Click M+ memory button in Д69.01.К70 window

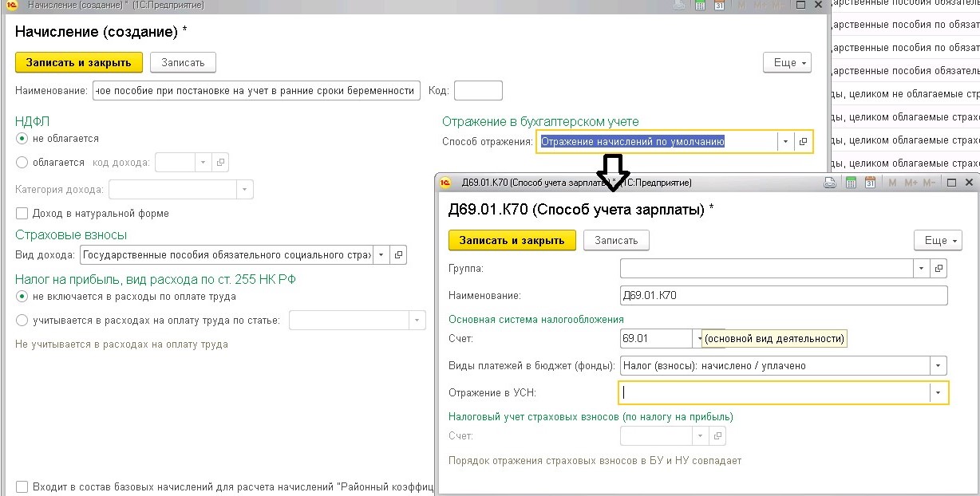point(910,183)
